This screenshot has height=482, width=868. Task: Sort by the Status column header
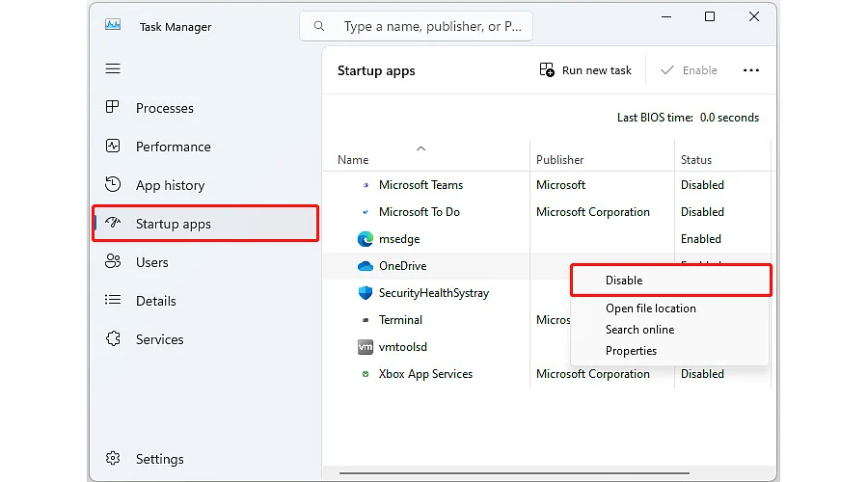[x=695, y=160]
